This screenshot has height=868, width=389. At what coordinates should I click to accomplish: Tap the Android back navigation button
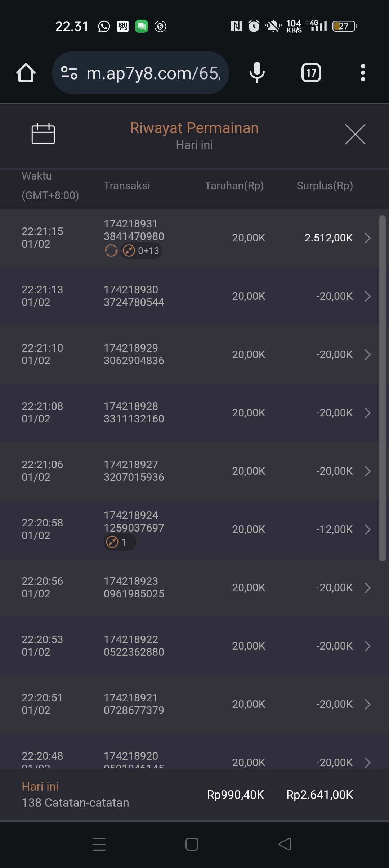[285, 844]
